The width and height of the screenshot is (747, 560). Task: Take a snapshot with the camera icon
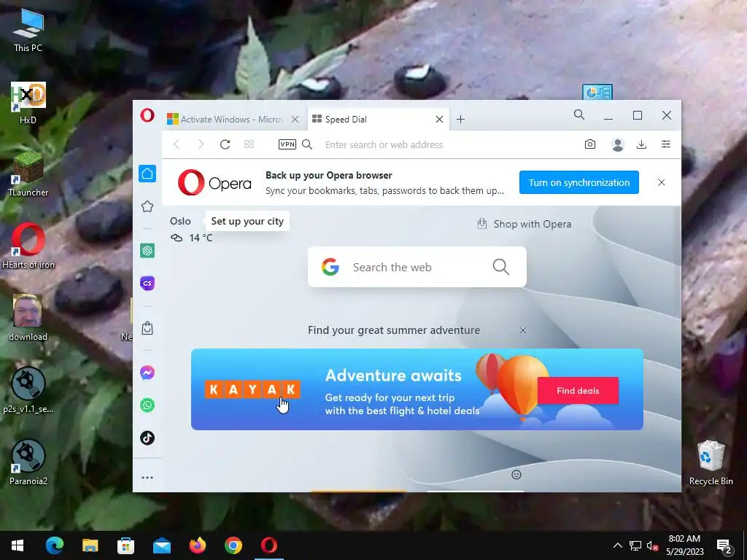click(x=589, y=144)
